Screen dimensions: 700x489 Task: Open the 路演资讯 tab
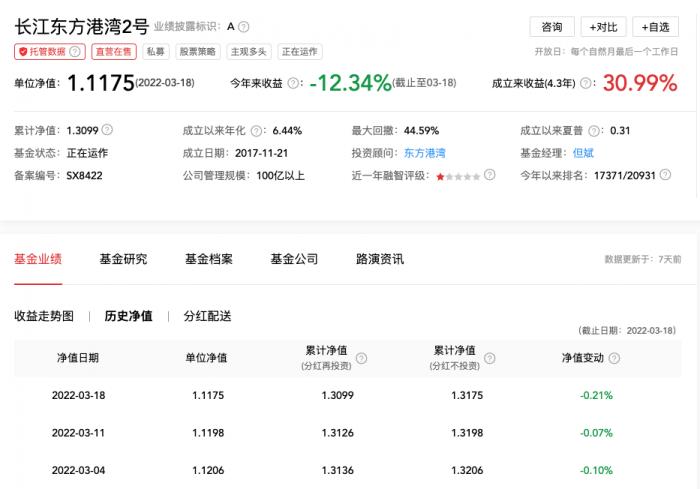[380, 259]
